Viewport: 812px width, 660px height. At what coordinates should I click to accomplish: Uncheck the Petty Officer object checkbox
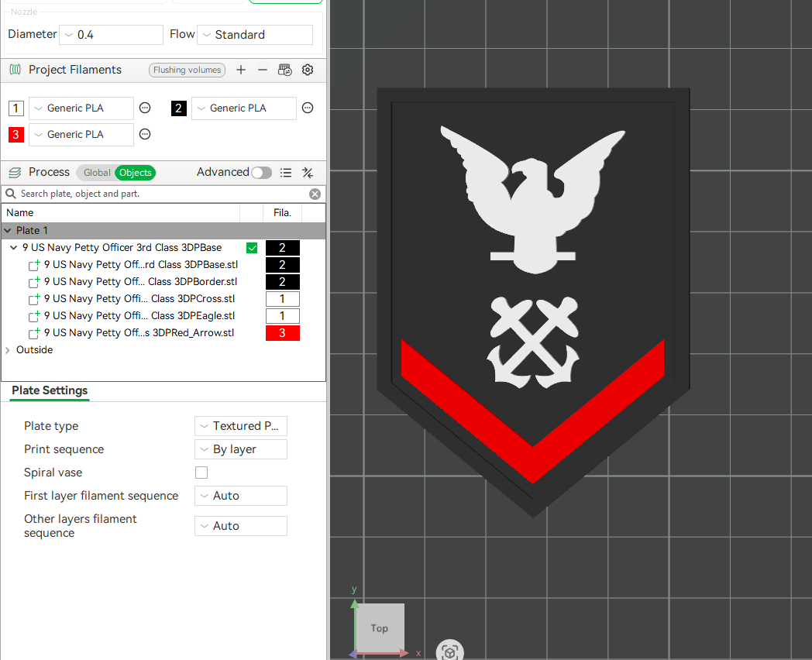pos(252,247)
